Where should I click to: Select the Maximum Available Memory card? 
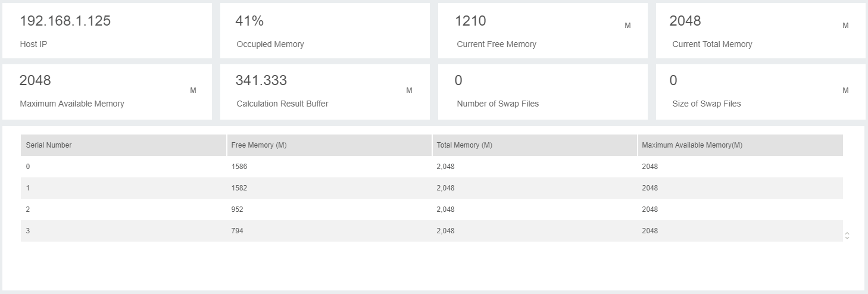point(107,92)
